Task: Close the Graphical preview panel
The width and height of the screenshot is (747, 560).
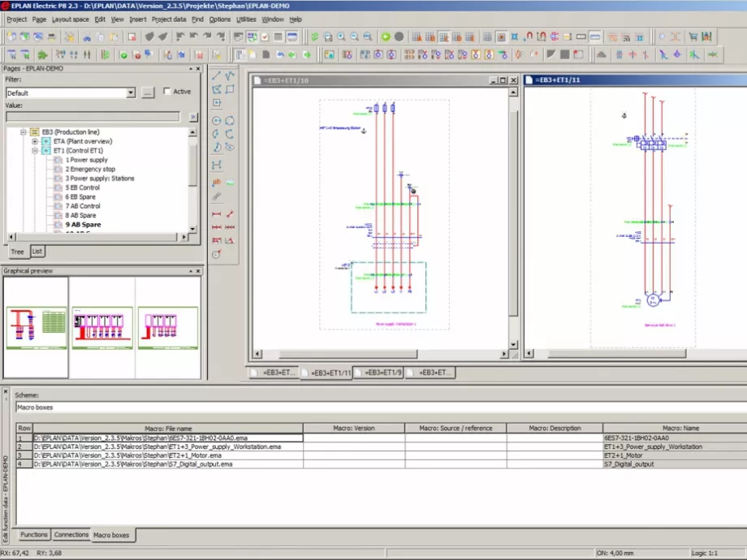Action: coord(198,271)
